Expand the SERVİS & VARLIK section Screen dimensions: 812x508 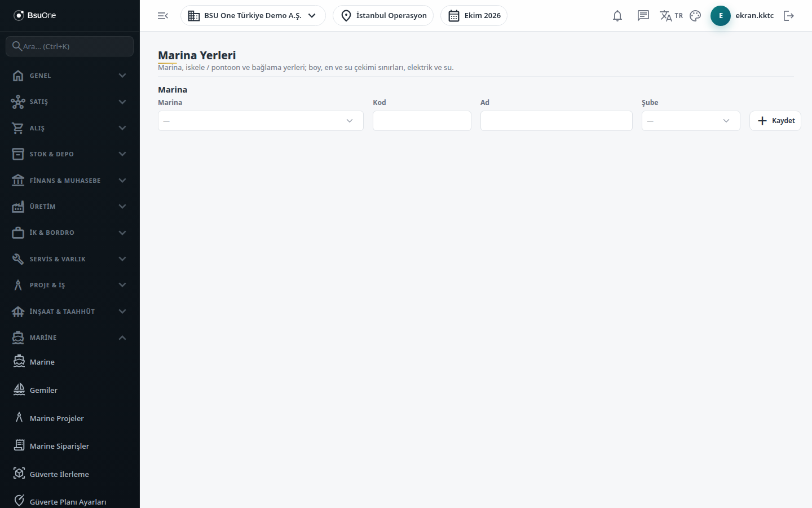70,259
